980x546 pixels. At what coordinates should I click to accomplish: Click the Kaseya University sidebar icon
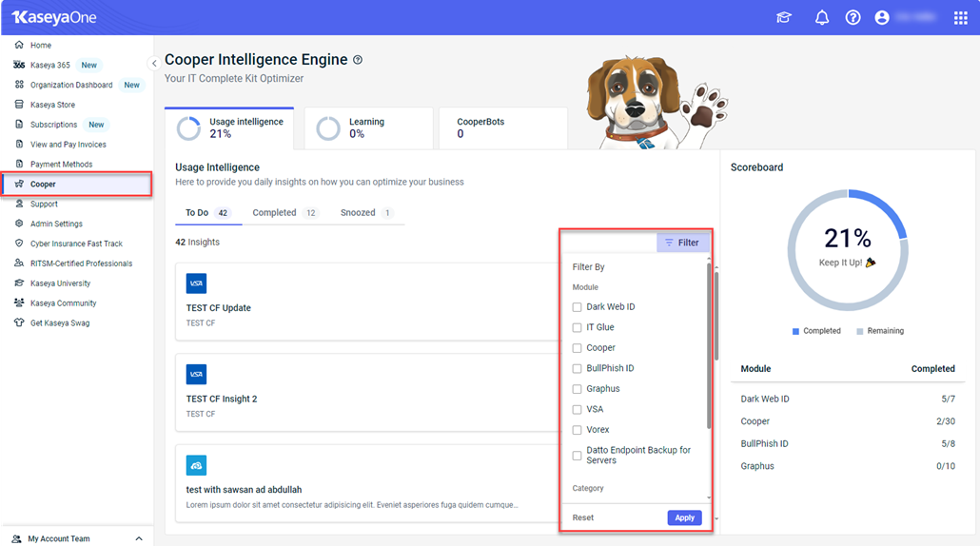19,283
